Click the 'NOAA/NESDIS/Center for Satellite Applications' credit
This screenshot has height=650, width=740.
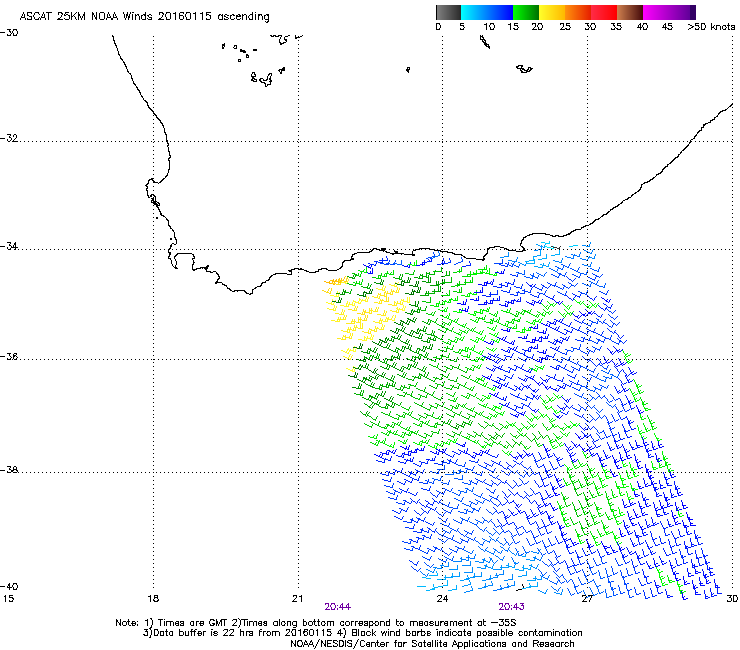[432, 644]
